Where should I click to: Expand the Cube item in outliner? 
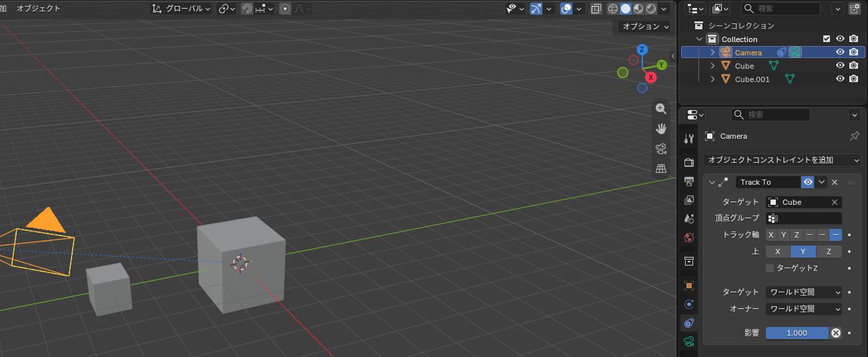pyautogui.click(x=712, y=65)
